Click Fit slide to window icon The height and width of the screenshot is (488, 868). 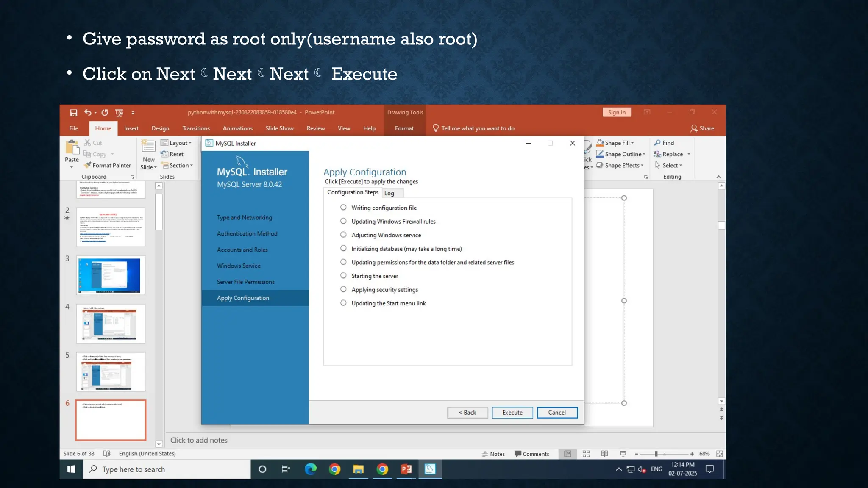719,454
